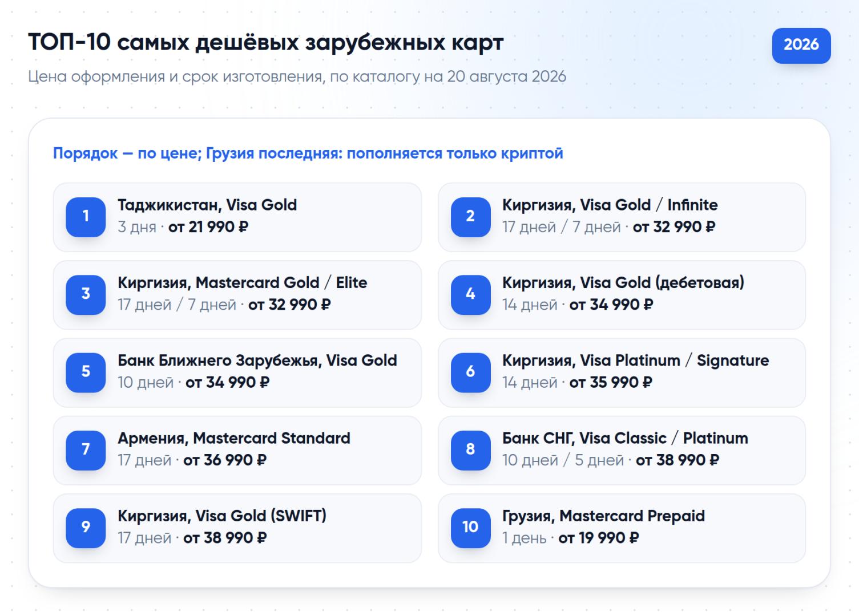The image size is (859, 616).
Task: Open the Таджикистан, Visa Gold card title
Action: [207, 205]
